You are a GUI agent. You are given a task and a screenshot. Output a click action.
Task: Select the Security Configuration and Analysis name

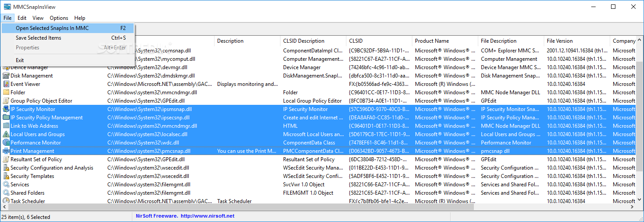[52, 168]
